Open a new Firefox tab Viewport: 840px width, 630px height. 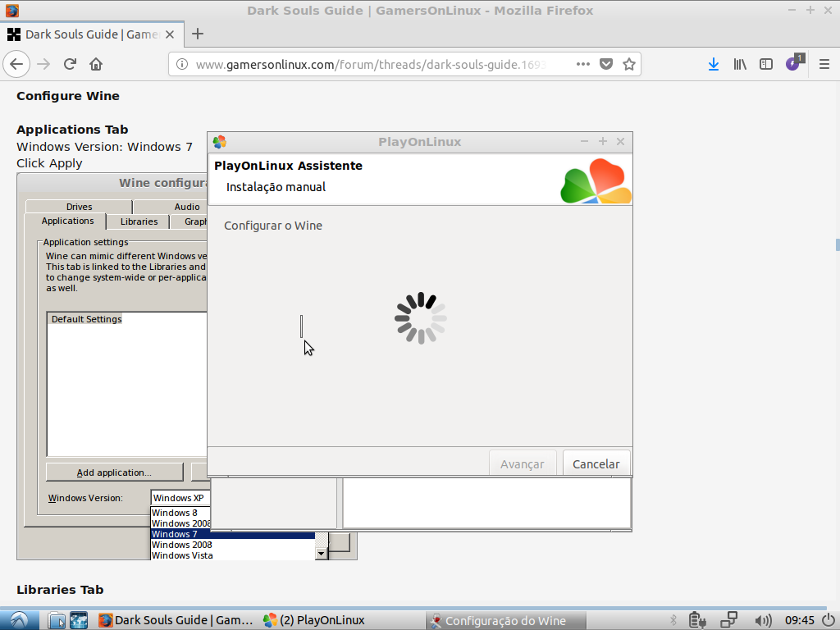198,34
